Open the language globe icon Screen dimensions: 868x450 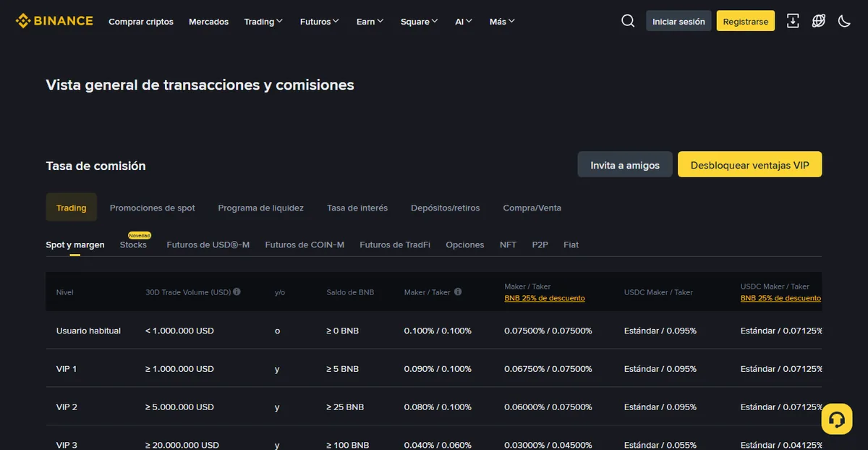coord(819,21)
